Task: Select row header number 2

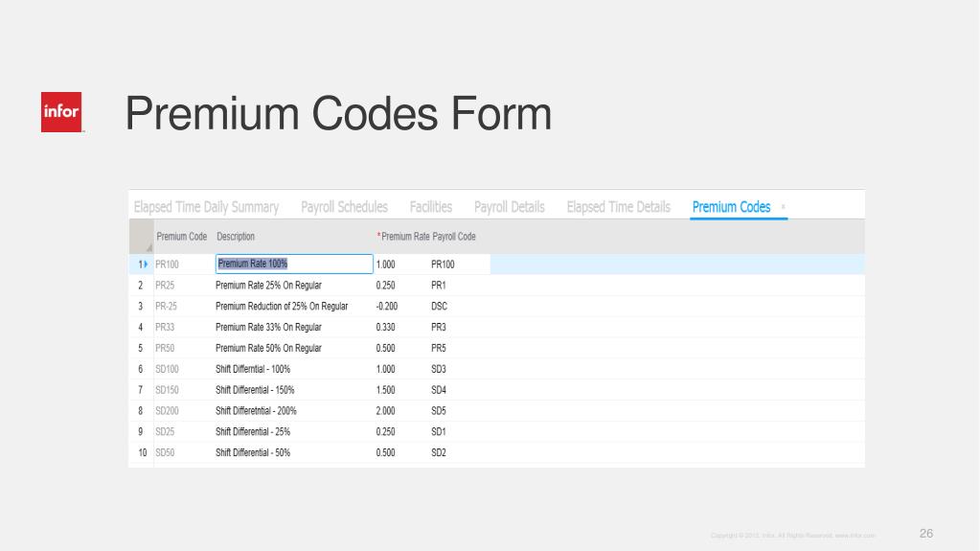Action: (x=141, y=286)
